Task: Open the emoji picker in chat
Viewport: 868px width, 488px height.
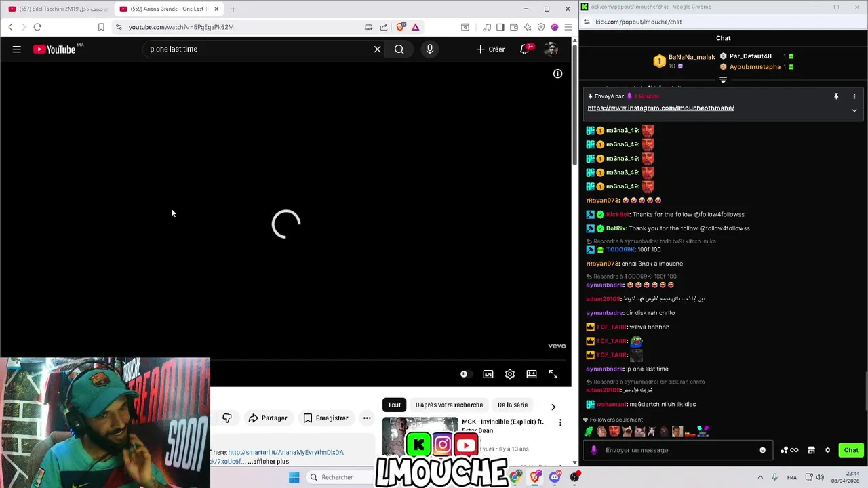Action: [x=763, y=450]
